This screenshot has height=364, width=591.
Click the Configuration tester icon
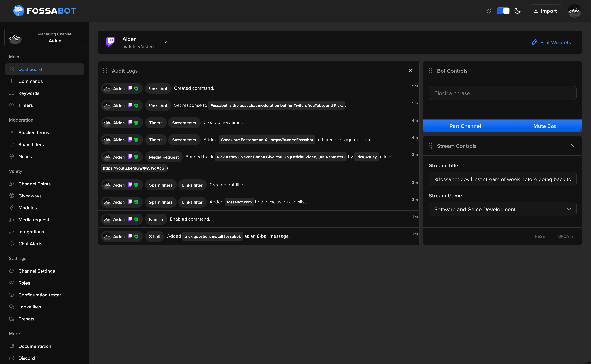tap(12, 295)
